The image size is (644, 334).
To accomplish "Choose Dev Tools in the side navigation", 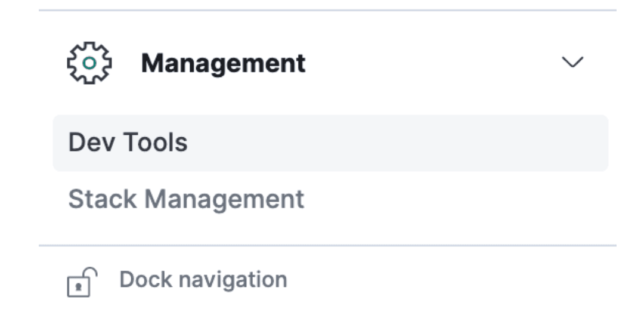I will click(x=128, y=143).
